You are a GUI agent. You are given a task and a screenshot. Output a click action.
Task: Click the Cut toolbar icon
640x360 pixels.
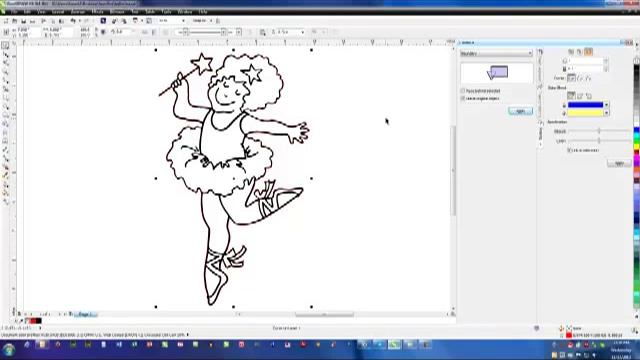point(43,21)
